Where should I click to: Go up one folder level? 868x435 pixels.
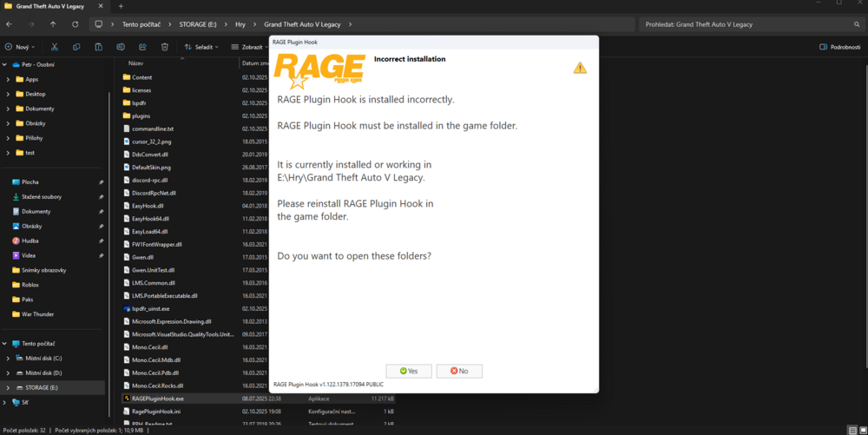tap(53, 24)
